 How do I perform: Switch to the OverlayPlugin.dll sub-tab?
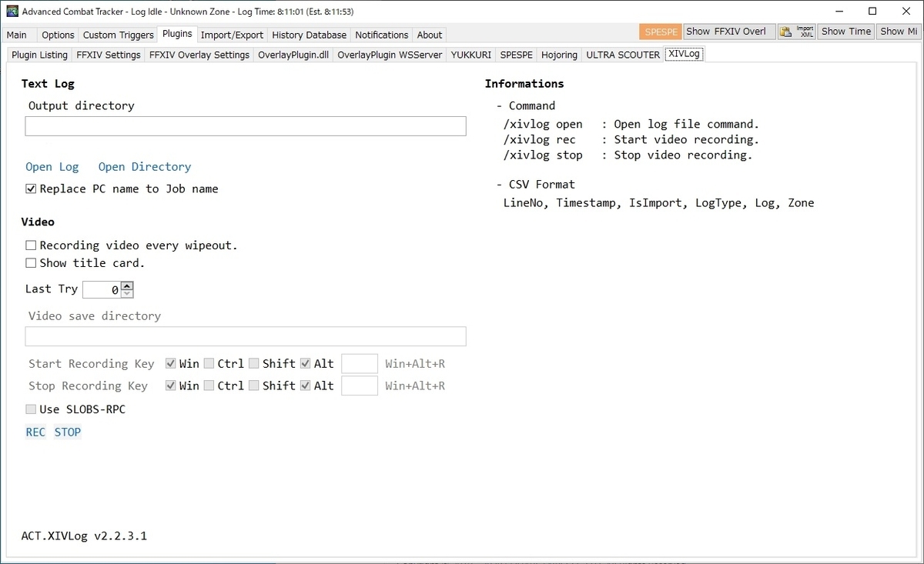pos(293,55)
